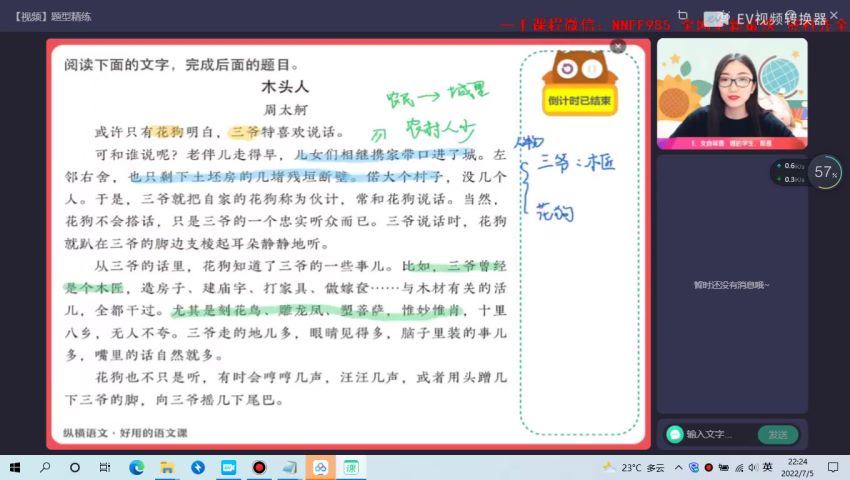Close the countdown timer widget
Image resolution: width=850 pixels, height=480 pixels.
(x=618, y=47)
